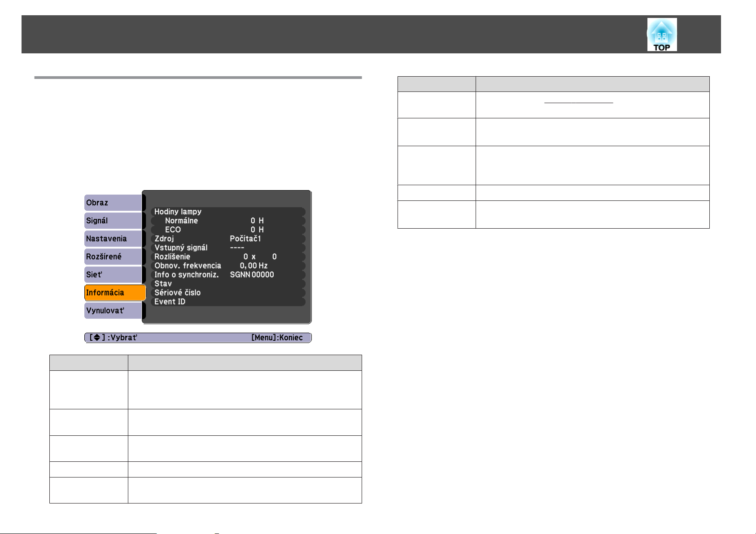This screenshot has height=534, width=756.
Task: Select the ECO lamp hours row
Action: (x=228, y=230)
